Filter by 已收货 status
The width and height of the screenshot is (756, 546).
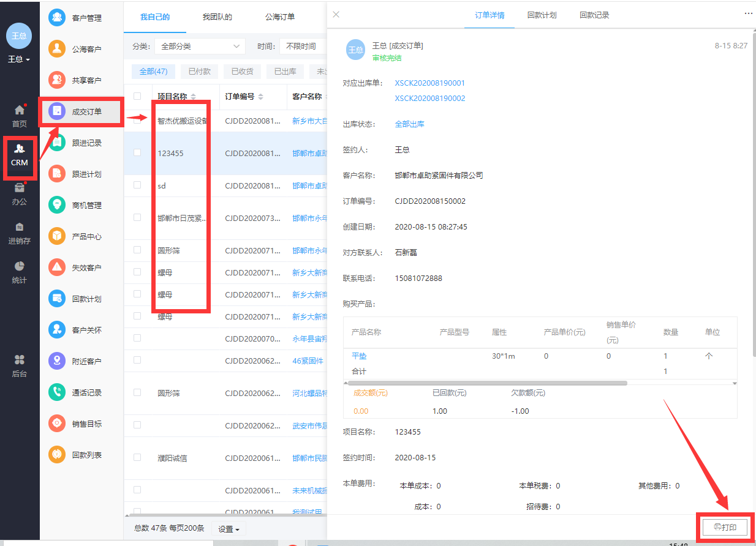[243, 72]
